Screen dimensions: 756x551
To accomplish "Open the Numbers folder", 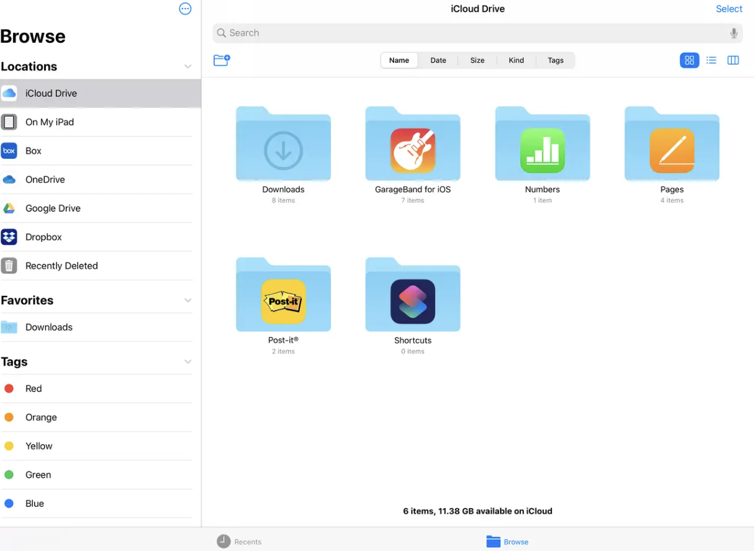I will coord(542,144).
